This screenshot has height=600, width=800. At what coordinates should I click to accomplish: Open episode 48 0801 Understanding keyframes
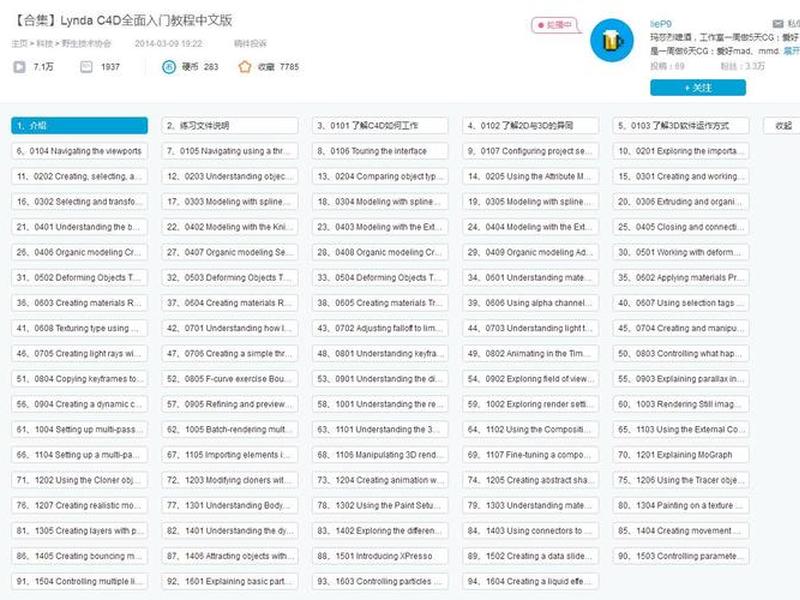[380, 354]
